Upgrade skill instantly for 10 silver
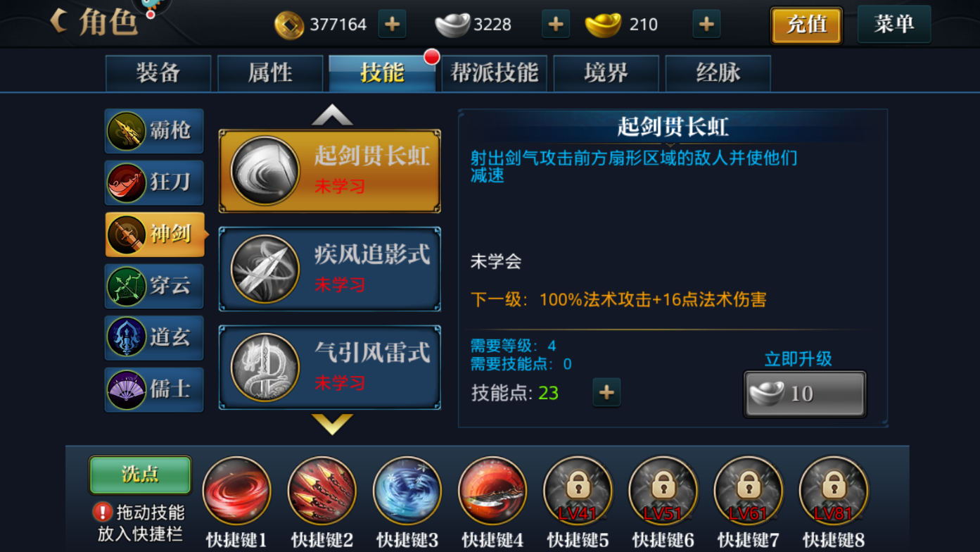980x552 pixels. (805, 394)
